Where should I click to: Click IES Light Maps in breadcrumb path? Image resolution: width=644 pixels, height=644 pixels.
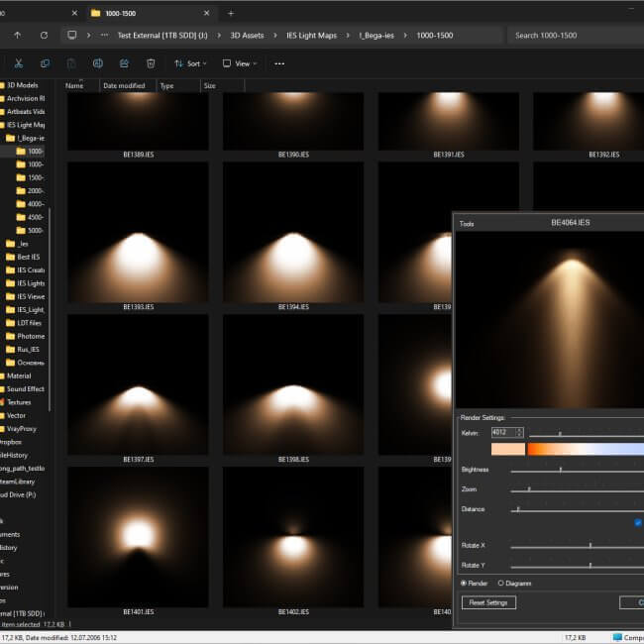click(x=312, y=35)
